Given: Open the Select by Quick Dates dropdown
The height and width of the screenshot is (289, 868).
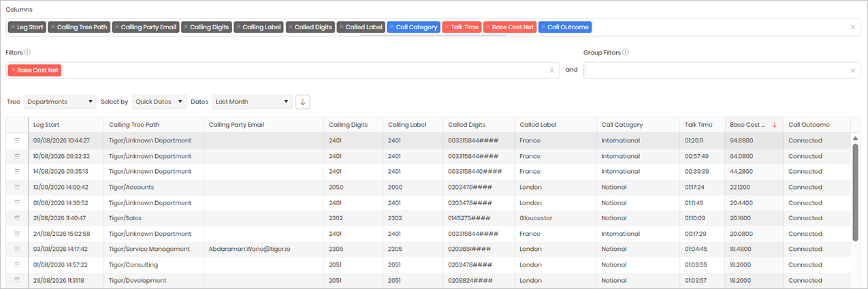Looking at the screenshot, I should point(159,102).
